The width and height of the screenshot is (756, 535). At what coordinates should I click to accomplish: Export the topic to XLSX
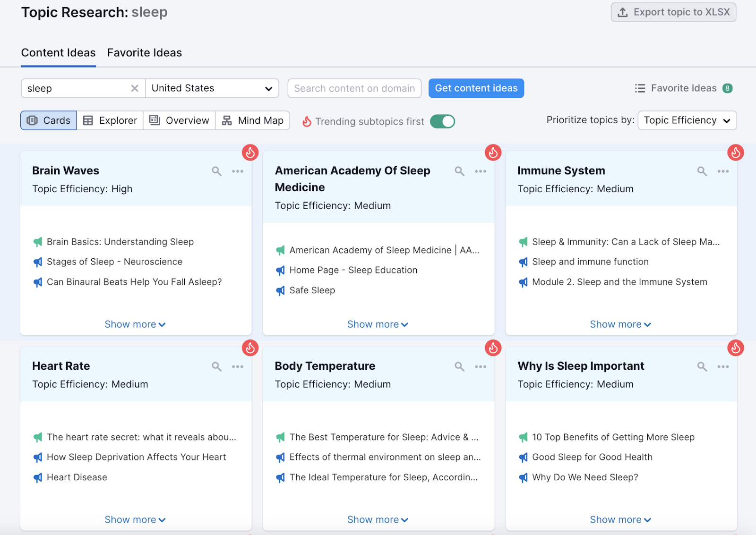pyautogui.click(x=673, y=12)
